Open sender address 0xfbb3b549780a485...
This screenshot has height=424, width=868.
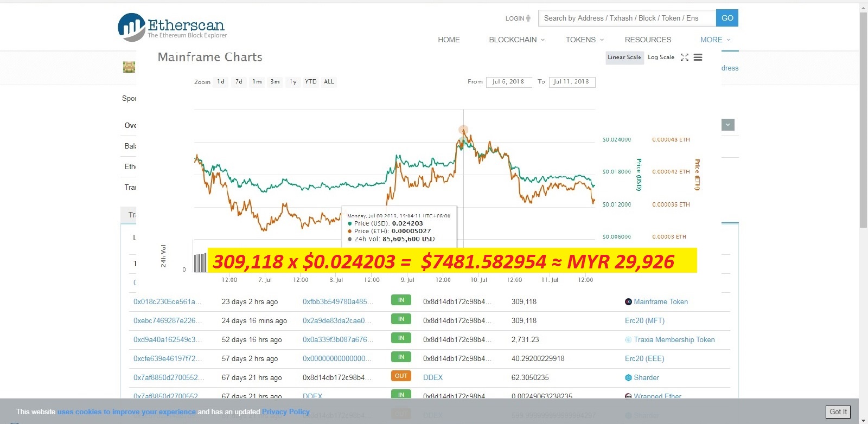click(338, 302)
